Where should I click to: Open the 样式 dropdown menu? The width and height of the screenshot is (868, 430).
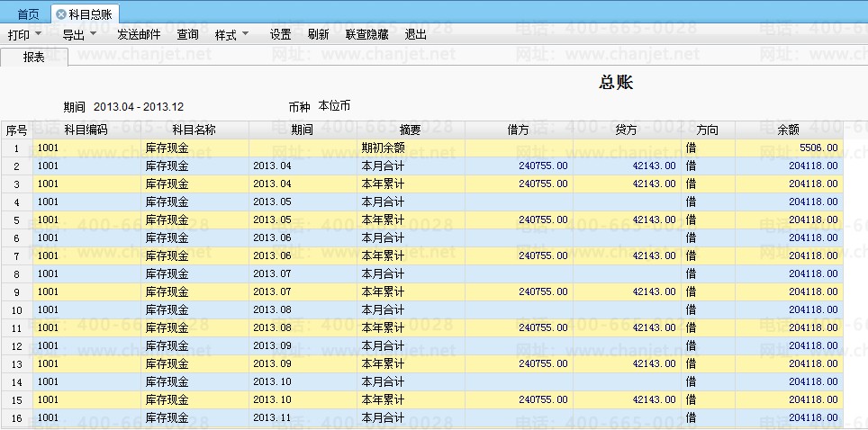[x=231, y=35]
